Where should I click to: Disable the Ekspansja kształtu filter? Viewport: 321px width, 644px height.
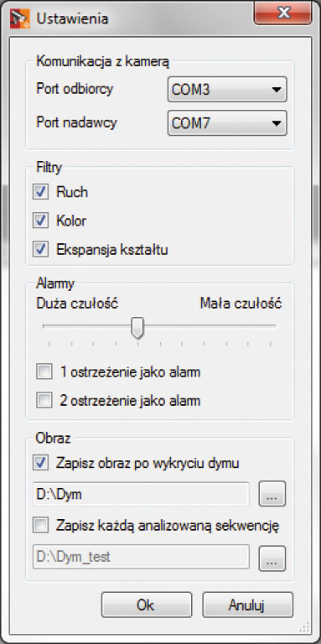click(40, 250)
